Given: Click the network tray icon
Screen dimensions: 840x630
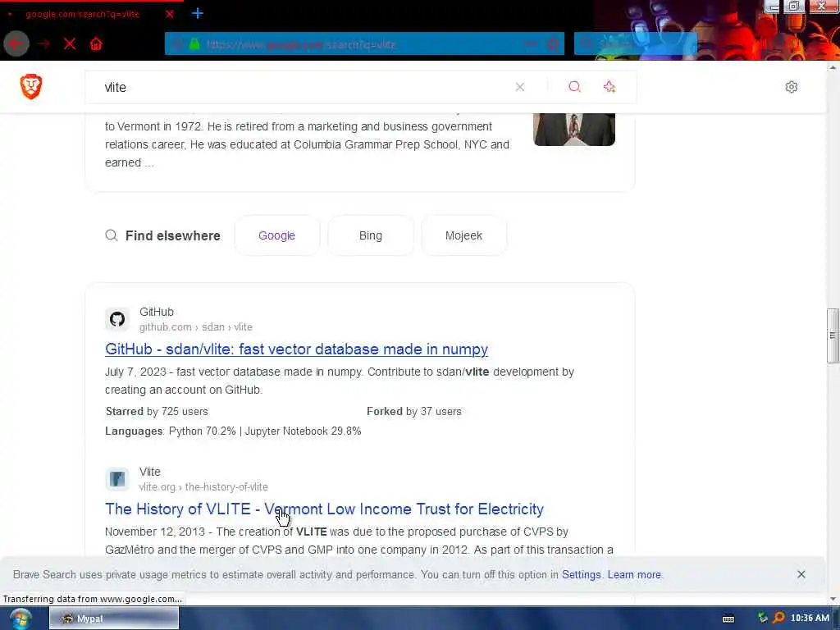Looking at the screenshot, I should [x=762, y=618].
